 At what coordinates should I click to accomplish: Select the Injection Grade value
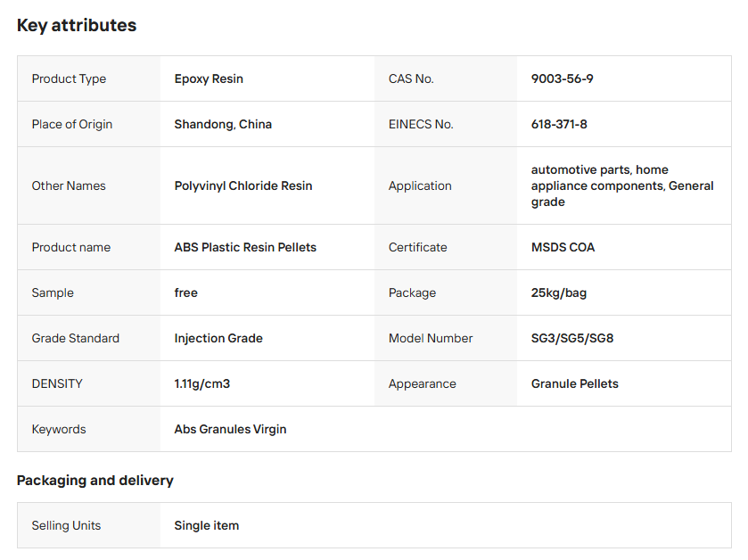(x=218, y=338)
